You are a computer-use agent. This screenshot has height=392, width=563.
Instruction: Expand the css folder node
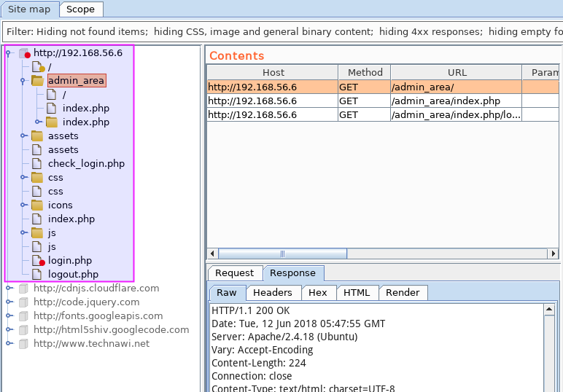click(23, 177)
